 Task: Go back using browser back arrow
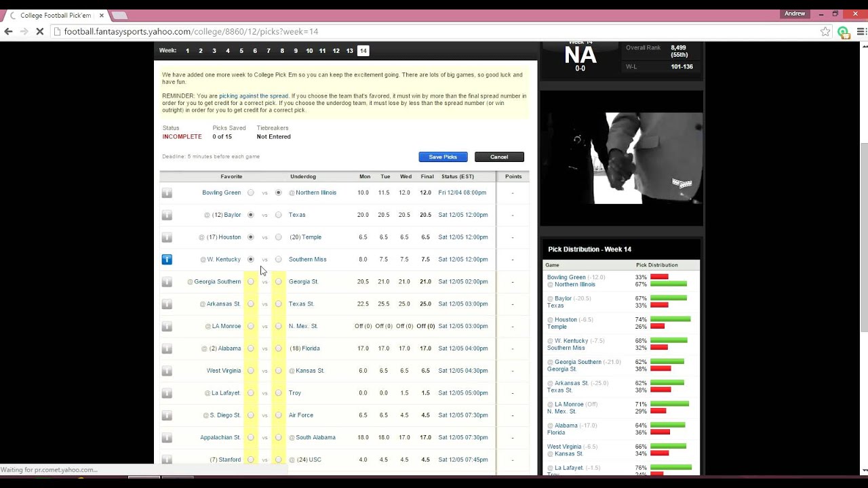pyautogui.click(x=9, y=31)
